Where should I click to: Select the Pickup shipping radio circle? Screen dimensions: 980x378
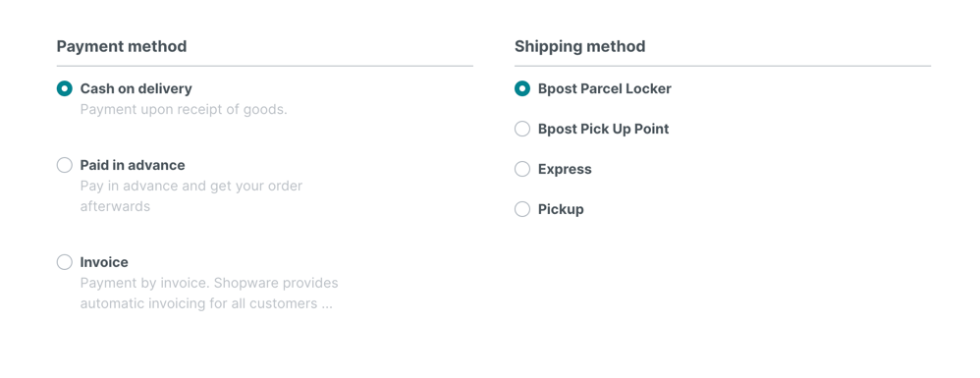(x=522, y=209)
